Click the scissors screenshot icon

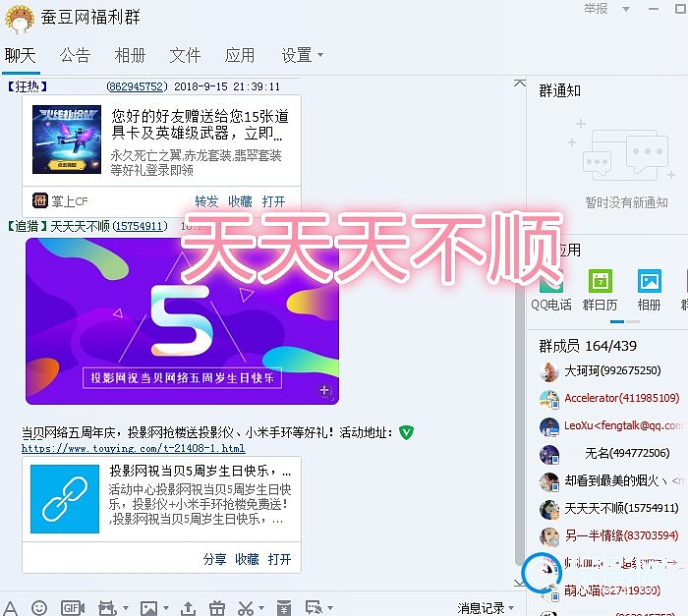(246, 608)
